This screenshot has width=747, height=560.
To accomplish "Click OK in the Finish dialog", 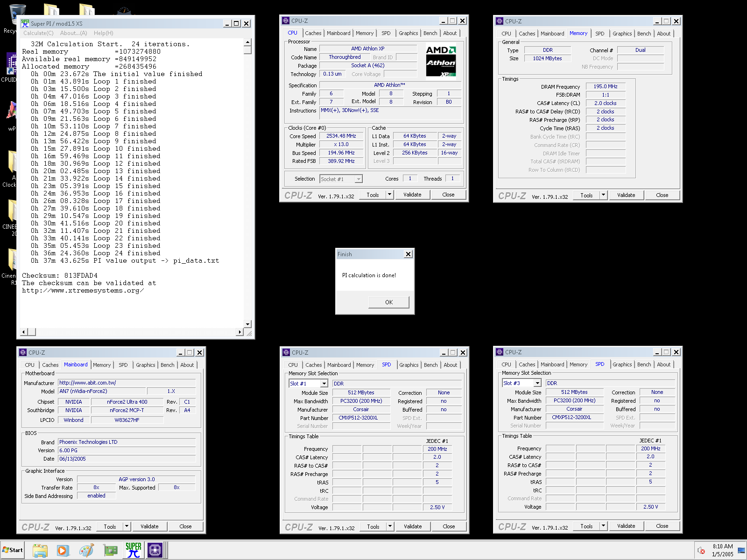I will (389, 302).
